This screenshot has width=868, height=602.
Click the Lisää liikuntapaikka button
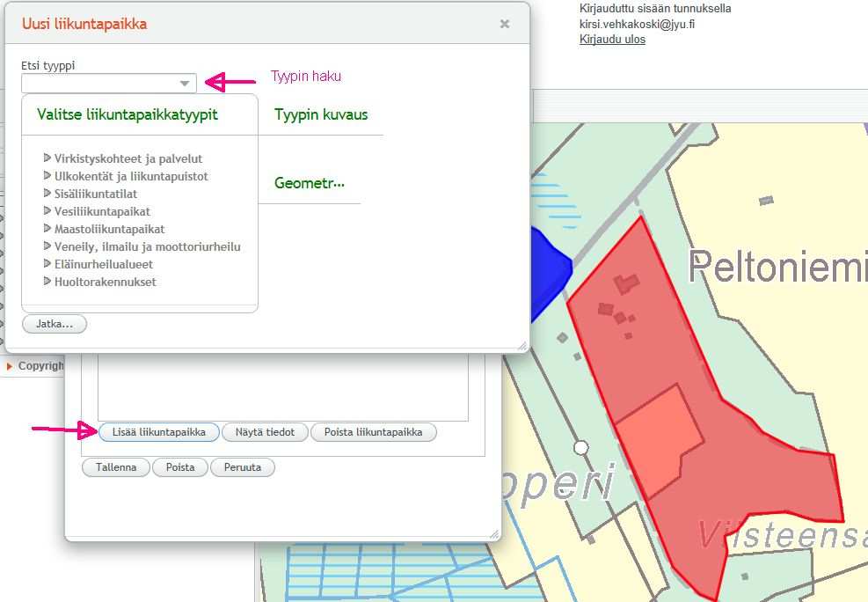pos(159,432)
